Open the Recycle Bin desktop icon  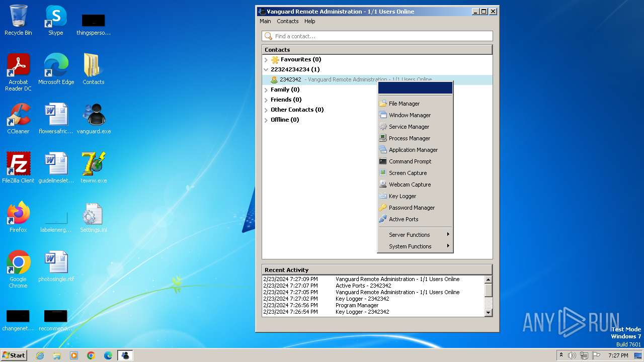[18, 20]
